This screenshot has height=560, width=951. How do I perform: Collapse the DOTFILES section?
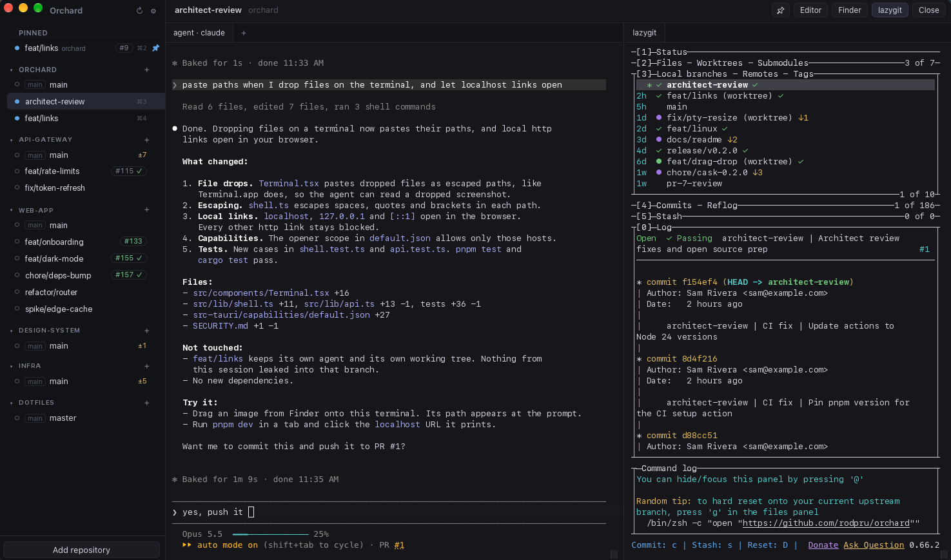(12, 403)
